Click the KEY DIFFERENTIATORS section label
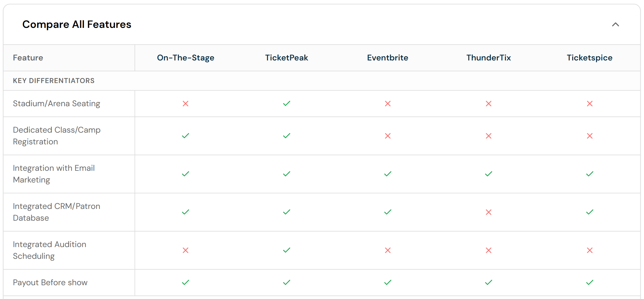The height and width of the screenshot is (299, 644). [x=54, y=81]
